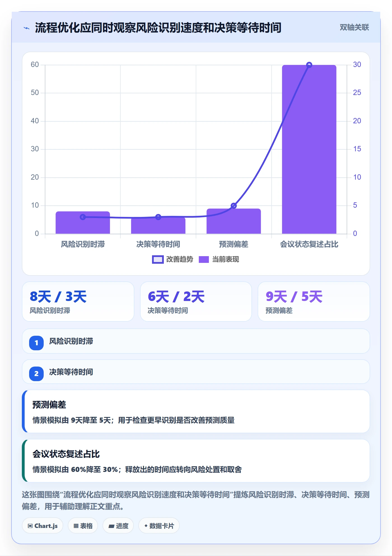The image size is (392, 556).
Task: Click the 数据卡片 tag
Action: point(159,526)
